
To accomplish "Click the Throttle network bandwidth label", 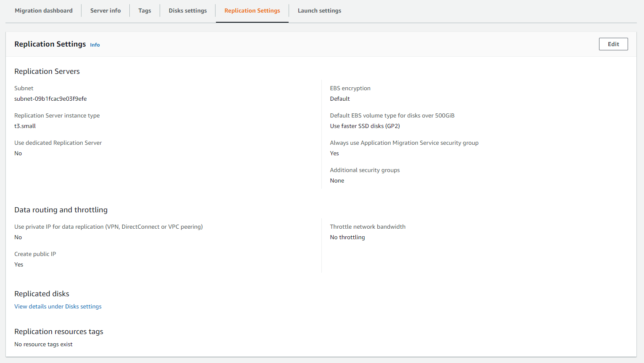I will (x=368, y=227).
